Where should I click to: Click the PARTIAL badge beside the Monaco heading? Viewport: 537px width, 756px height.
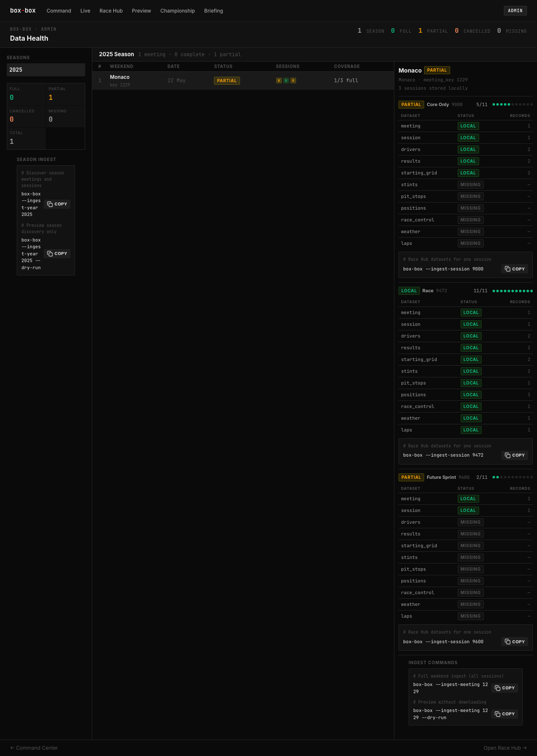point(437,70)
